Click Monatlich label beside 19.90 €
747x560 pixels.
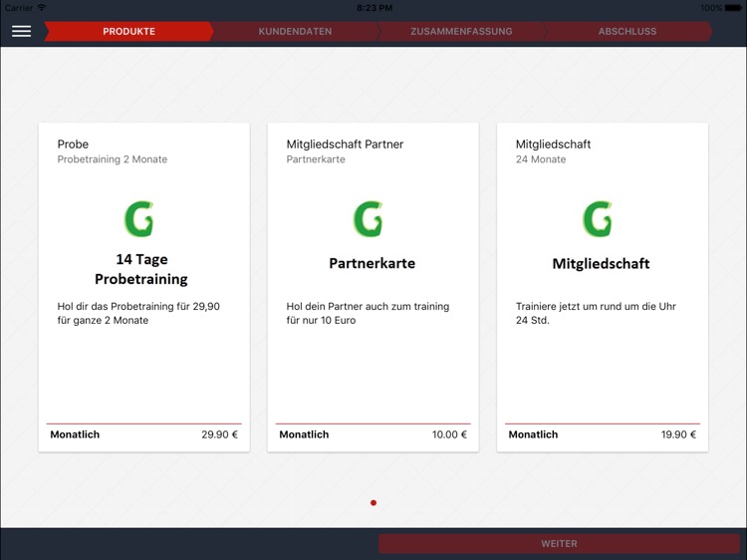pos(533,434)
